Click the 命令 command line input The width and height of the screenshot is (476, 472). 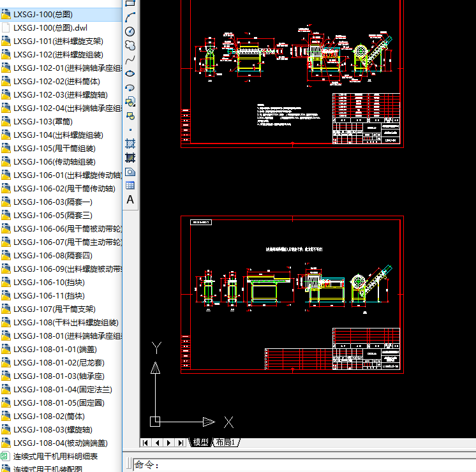point(304,465)
